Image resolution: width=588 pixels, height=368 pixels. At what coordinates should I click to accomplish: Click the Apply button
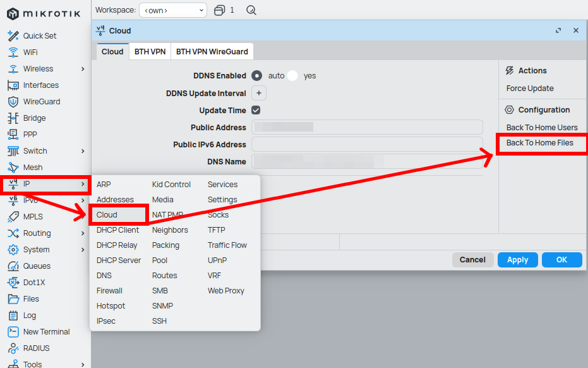click(517, 260)
